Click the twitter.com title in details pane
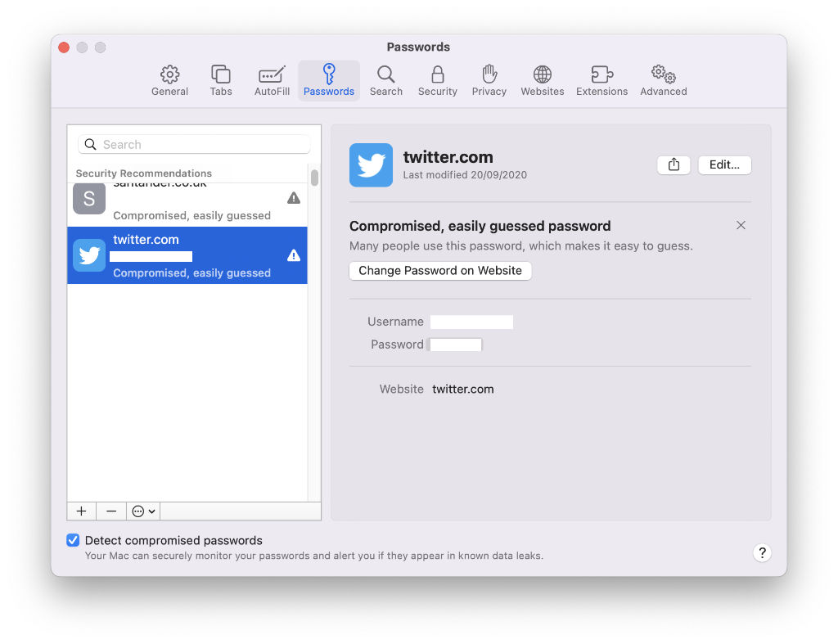The image size is (838, 644). point(448,157)
